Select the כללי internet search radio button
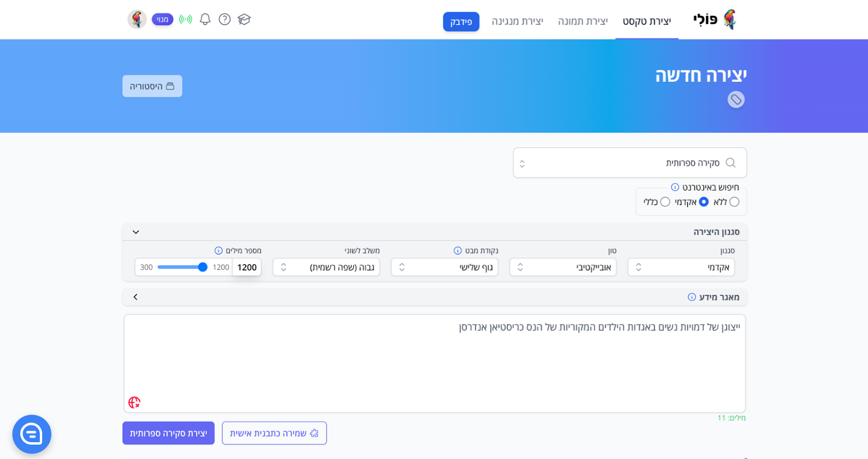The width and height of the screenshot is (868, 459). 665,202
